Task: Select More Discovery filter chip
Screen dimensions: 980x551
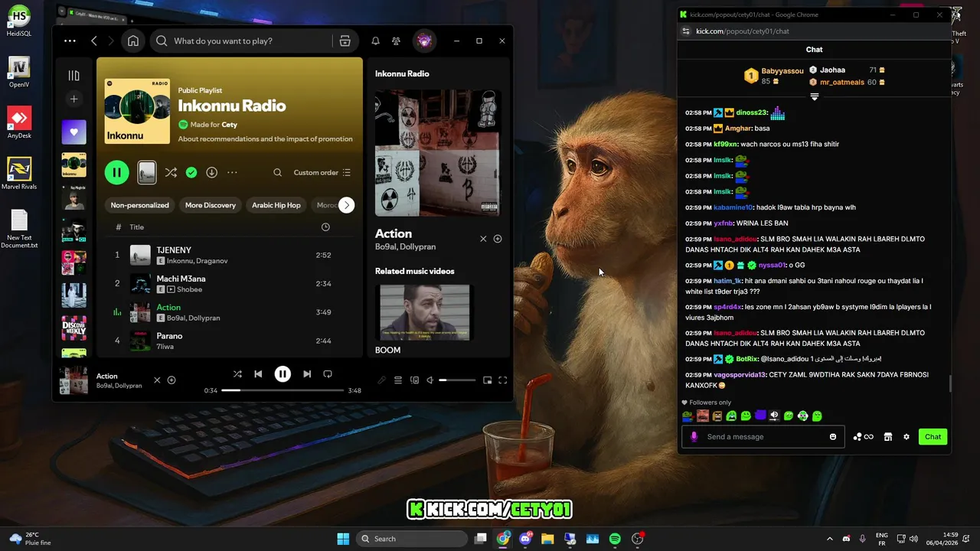Action: tap(211, 205)
